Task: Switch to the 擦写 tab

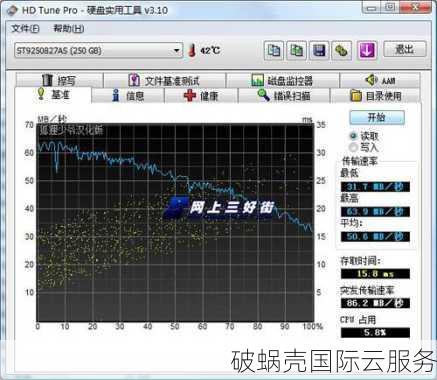Action: click(59, 80)
